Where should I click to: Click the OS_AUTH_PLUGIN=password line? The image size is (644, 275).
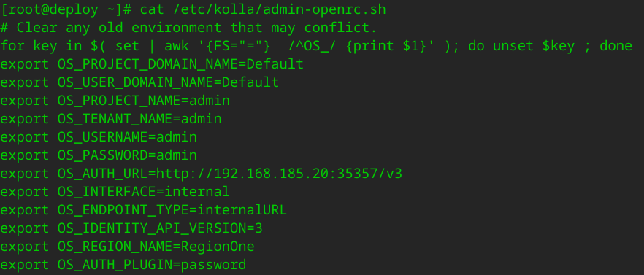point(123,265)
